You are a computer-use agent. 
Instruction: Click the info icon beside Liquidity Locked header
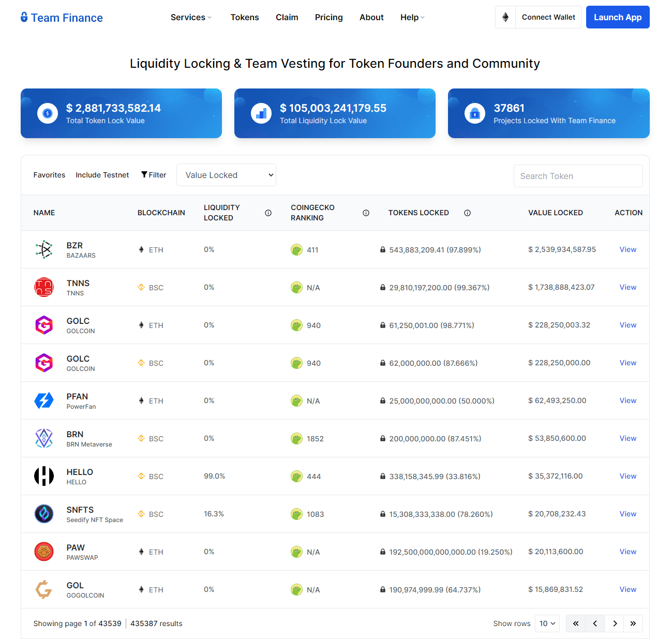[x=268, y=213]
